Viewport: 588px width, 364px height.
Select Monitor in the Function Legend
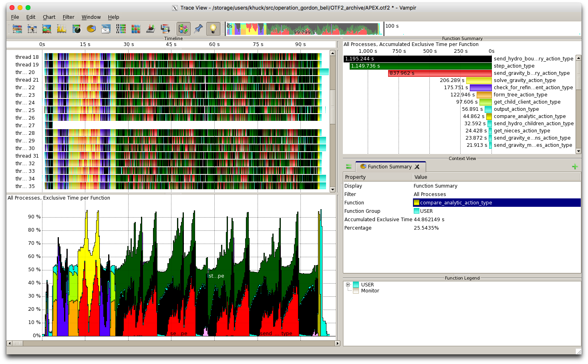[x=370, y=291]
